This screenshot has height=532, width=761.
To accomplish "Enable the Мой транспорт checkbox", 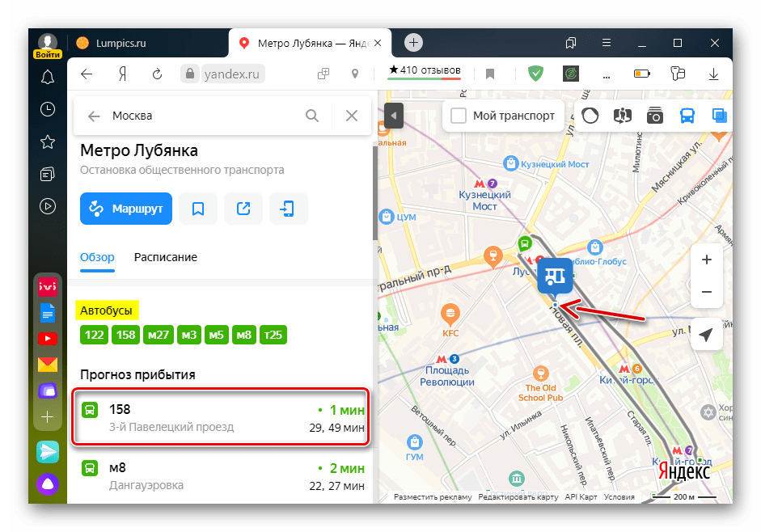I will [459, 116].
